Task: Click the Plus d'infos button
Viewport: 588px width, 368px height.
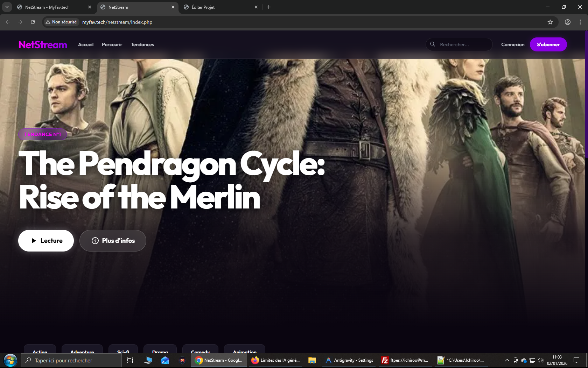Action: click(x=113, y=241)
